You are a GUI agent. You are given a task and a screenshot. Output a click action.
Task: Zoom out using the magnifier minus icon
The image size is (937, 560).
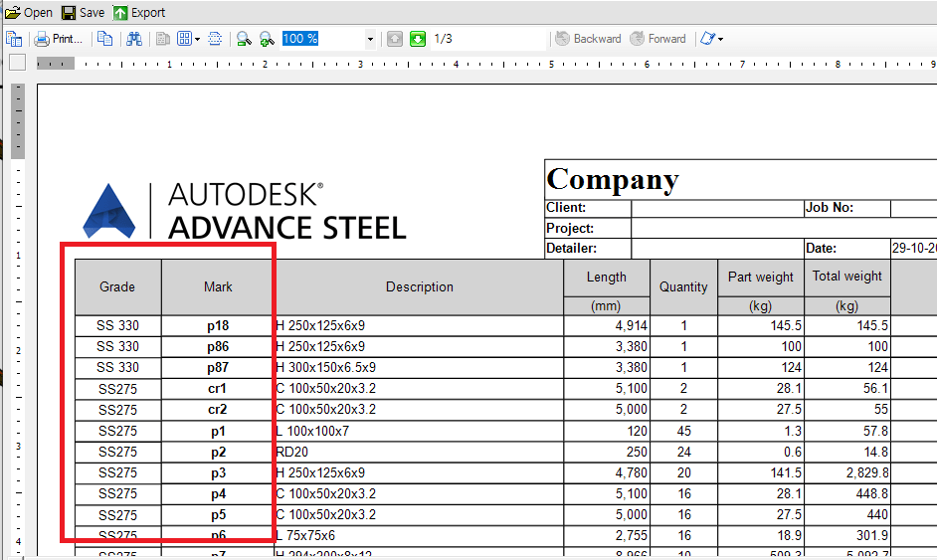coord(244,39)
